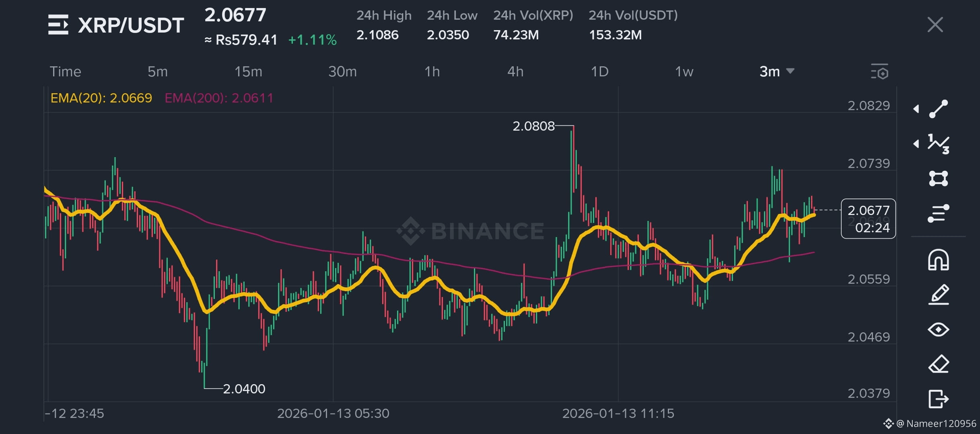Select the trend line drawing tool
980x434 pixels.
point(938,109)
